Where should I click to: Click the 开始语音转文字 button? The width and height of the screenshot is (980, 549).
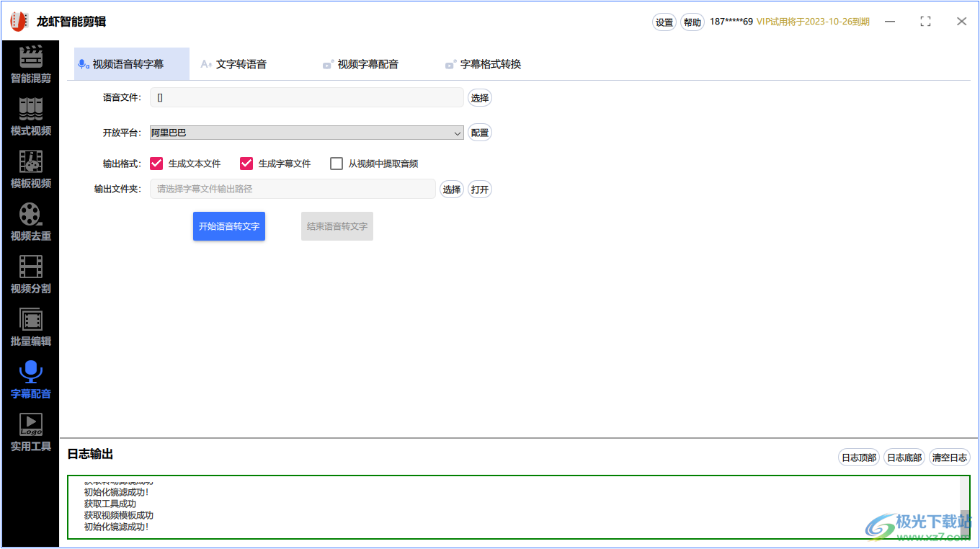229,226
